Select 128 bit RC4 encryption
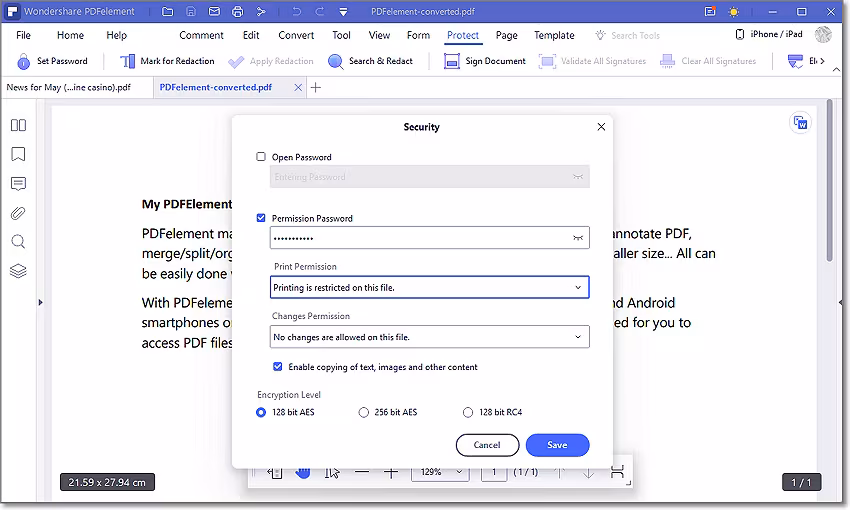The width and height of the screenshot is (850, 510). click(x=467, y=412)
